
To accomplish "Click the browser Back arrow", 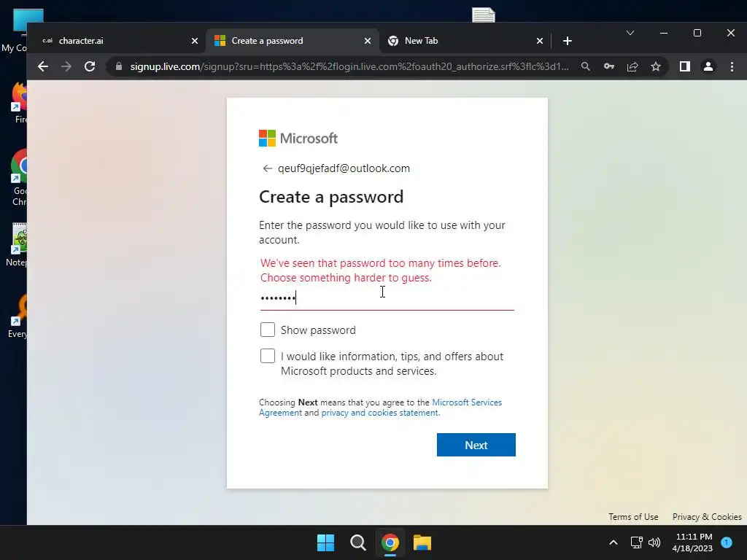I will [x=43, y=66].
